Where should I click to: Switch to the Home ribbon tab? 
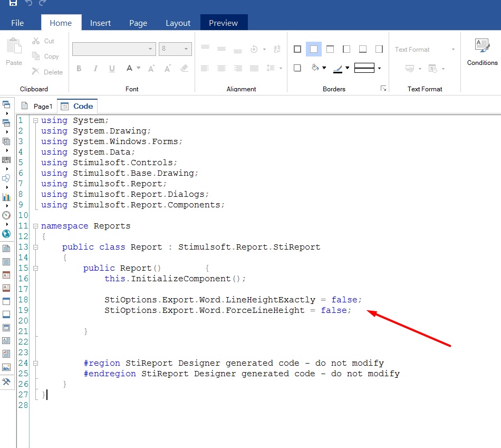pyautogui.click(x=61, y=23)
